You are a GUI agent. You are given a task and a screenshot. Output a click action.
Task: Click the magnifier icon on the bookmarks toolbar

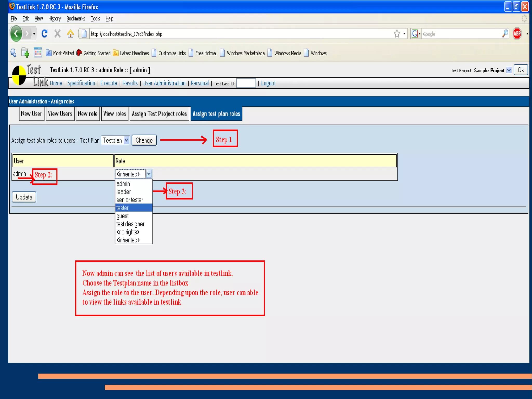[14, 53]
